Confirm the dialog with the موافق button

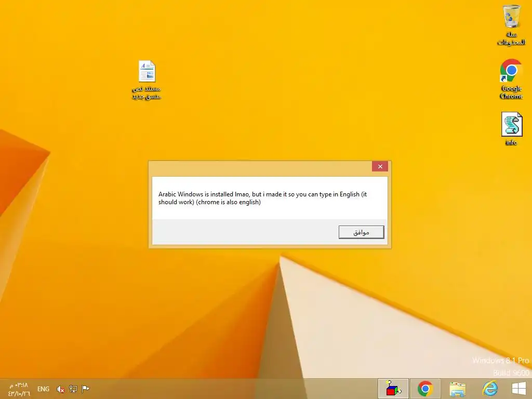[362, 232]
